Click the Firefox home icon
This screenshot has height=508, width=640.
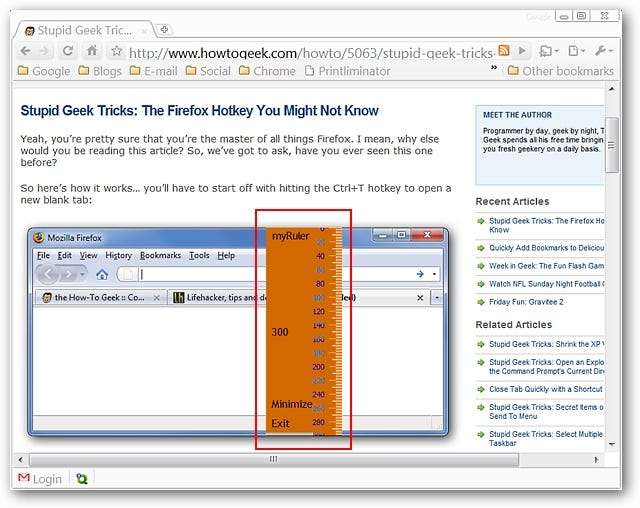102,275
